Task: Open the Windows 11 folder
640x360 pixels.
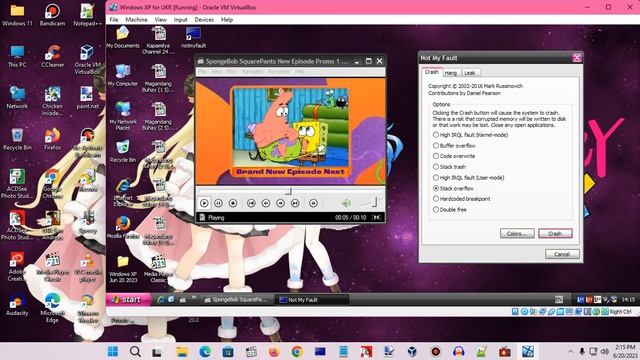Action: [x=17, y=15]
